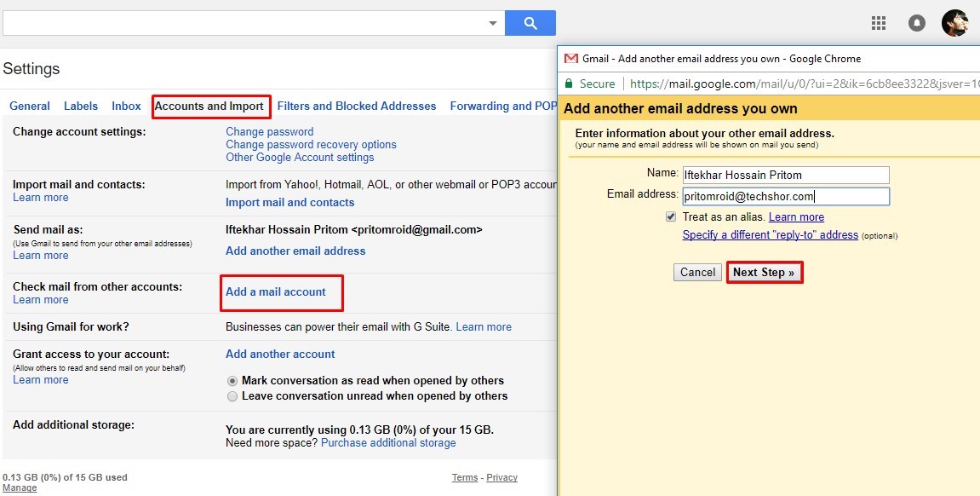Click Learn more under Check mail from other accounts

tap(41, 300)
